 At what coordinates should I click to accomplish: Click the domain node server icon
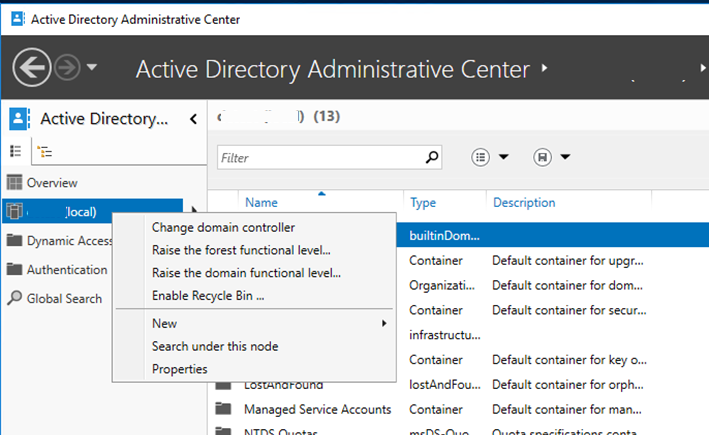(14, 211)
